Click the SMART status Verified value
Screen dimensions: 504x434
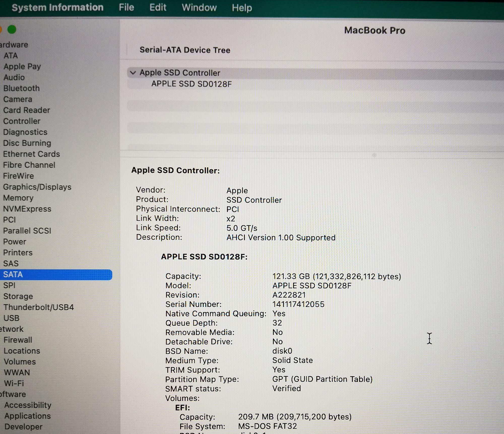pyautogui.click(x=287, y=388)
